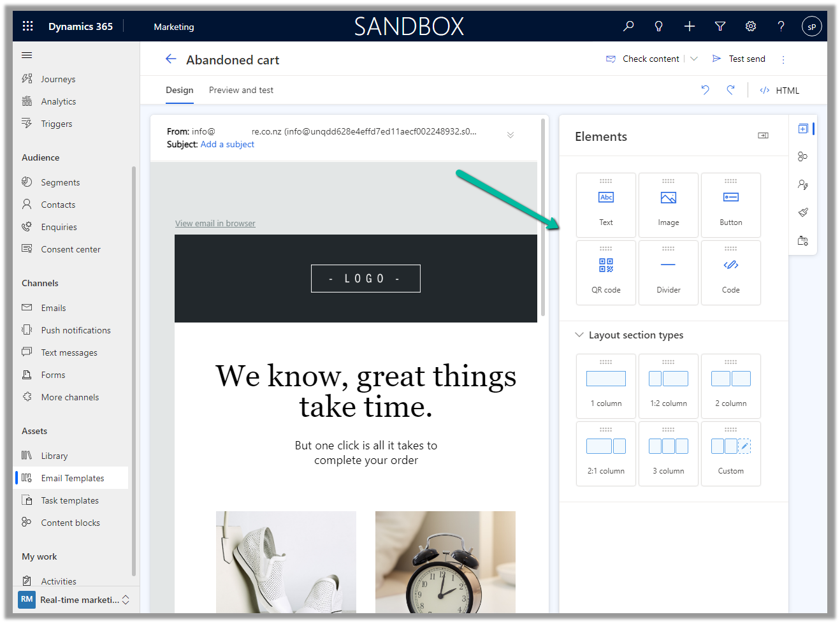
Task: Click the redo arrow icon
Action: [730, 90]
